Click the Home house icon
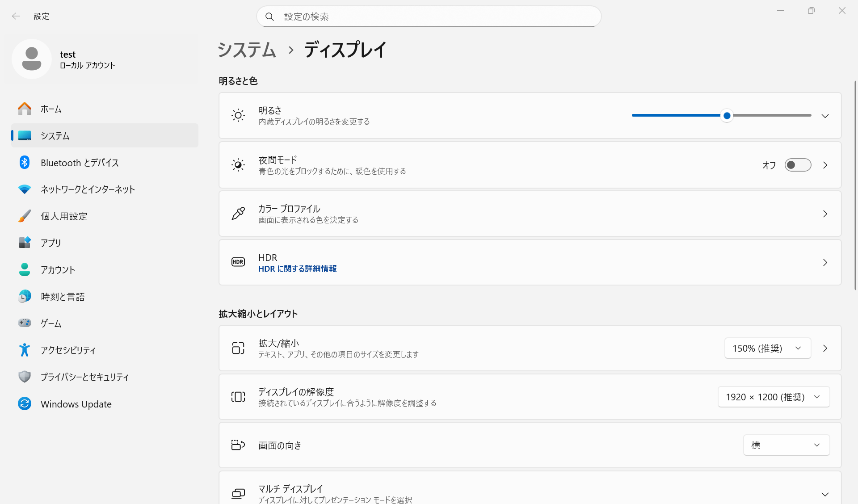 [x=25, y=109]
